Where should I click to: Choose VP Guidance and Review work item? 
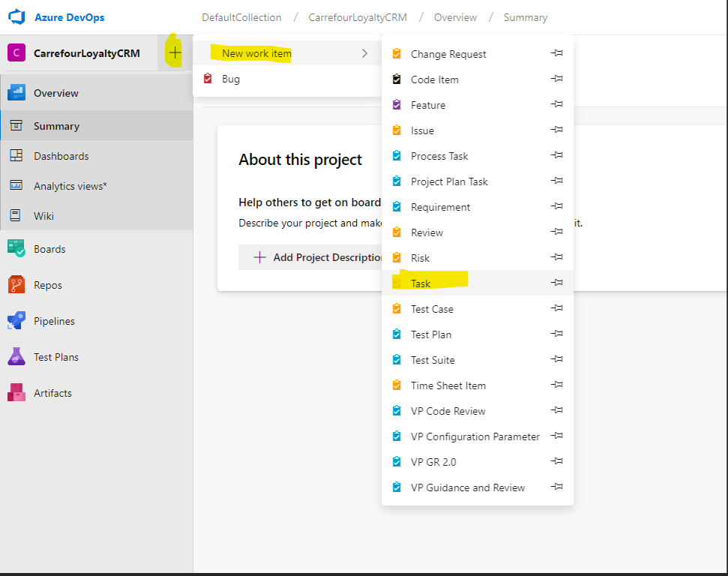pyautogui.click(x=478, y=487)
